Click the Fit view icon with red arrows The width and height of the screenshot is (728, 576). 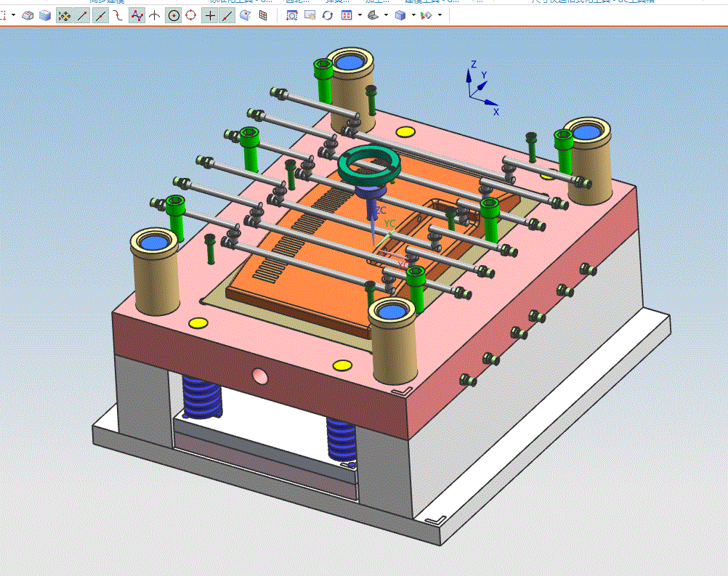347,16
